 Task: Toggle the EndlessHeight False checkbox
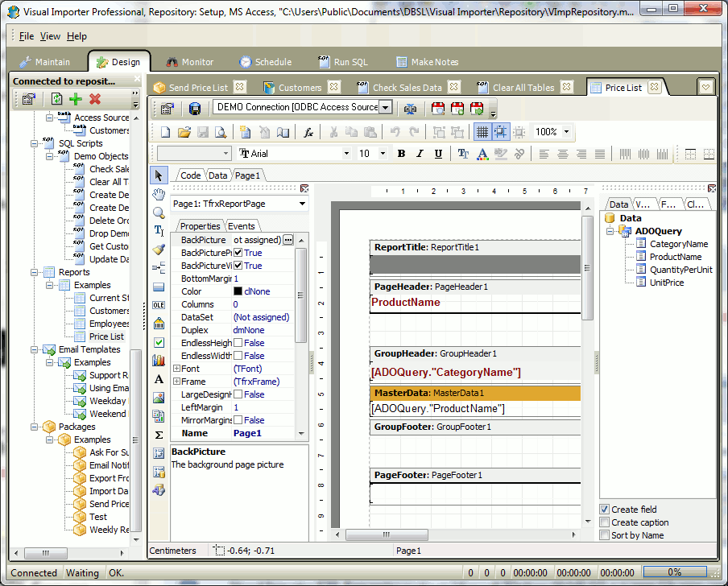coord(238,343)
